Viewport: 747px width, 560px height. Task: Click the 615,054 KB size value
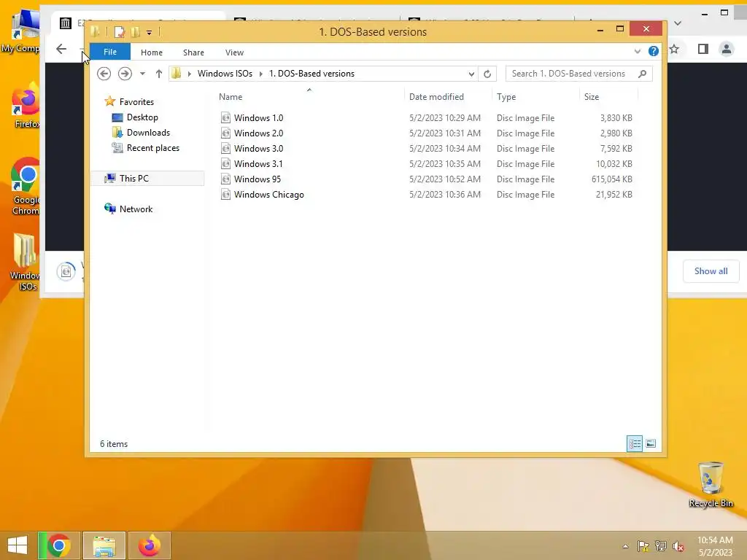[x=612, y=179]
